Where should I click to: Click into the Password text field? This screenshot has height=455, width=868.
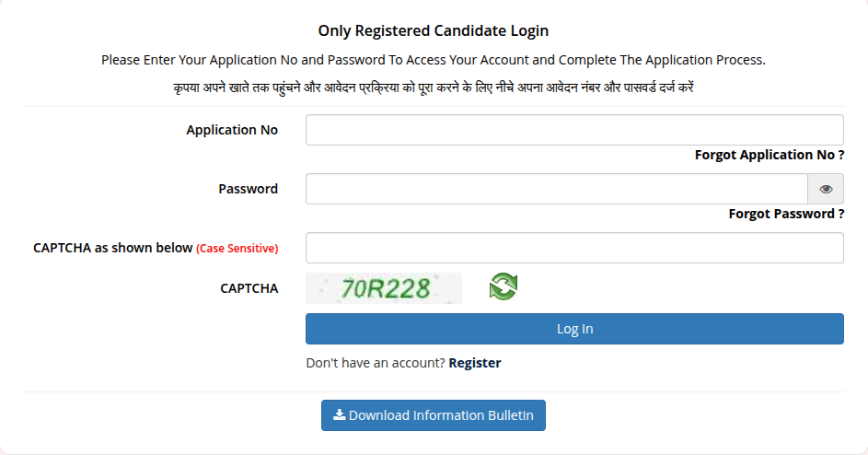tap(556, 189)
